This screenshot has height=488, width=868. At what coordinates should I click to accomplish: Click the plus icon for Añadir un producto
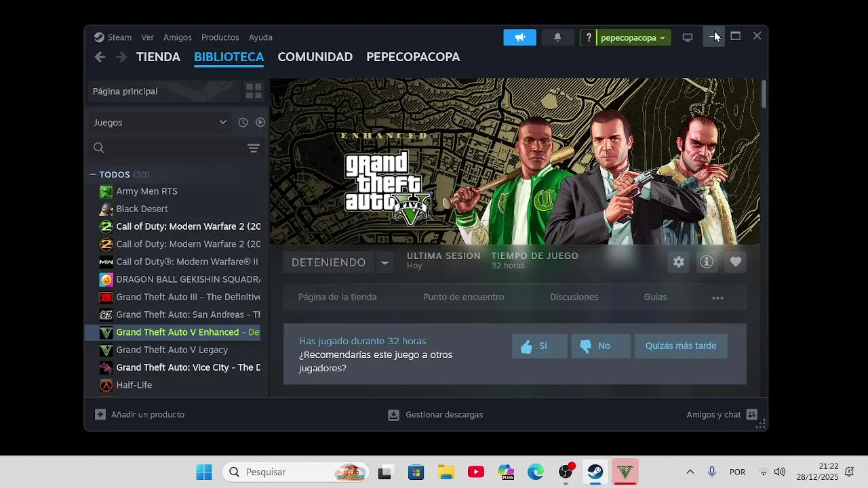[x=100, y=414]
